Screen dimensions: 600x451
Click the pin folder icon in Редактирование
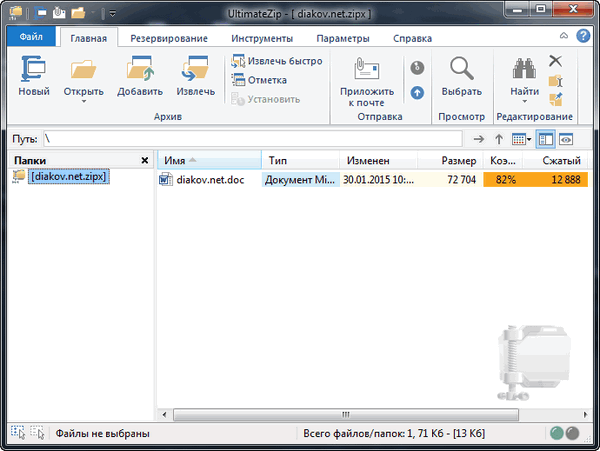pos(556,99)
